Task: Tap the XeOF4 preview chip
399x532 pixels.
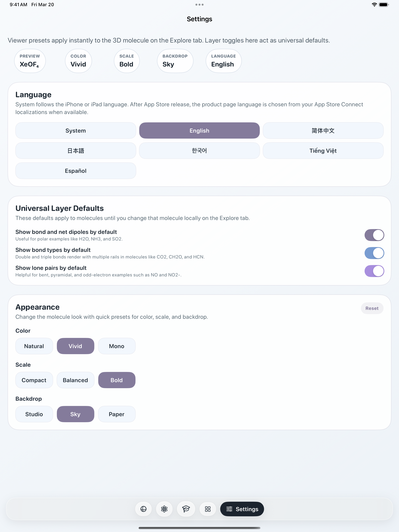Action: (30, 61)
